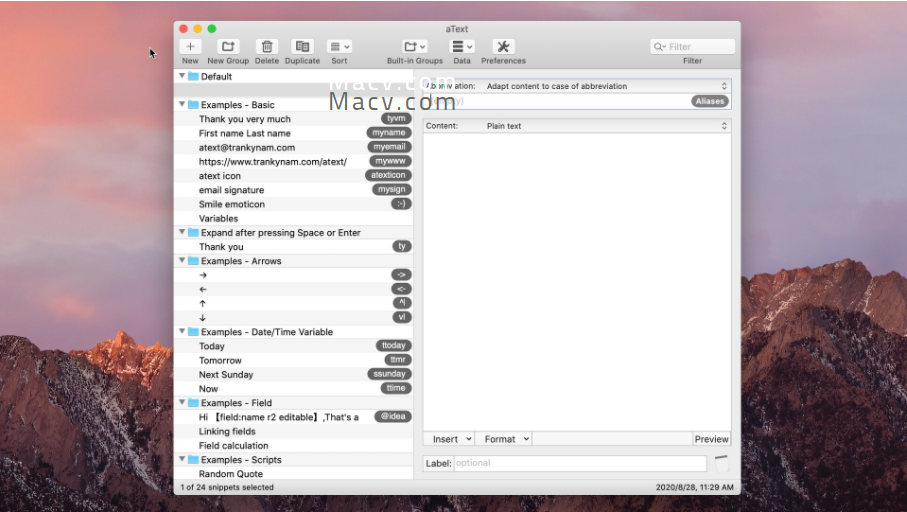Click the yellow minimize window button
This screenshot has width=907, height=512.
[197, 28]
